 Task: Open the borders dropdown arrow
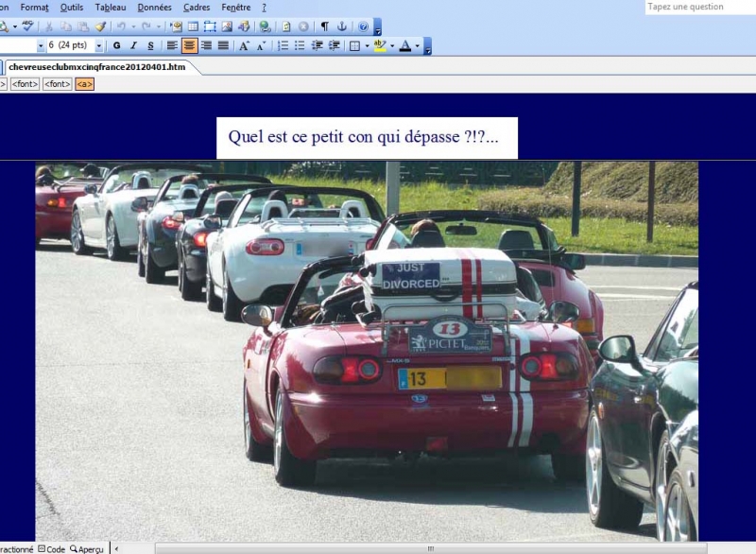coord(367,45)
